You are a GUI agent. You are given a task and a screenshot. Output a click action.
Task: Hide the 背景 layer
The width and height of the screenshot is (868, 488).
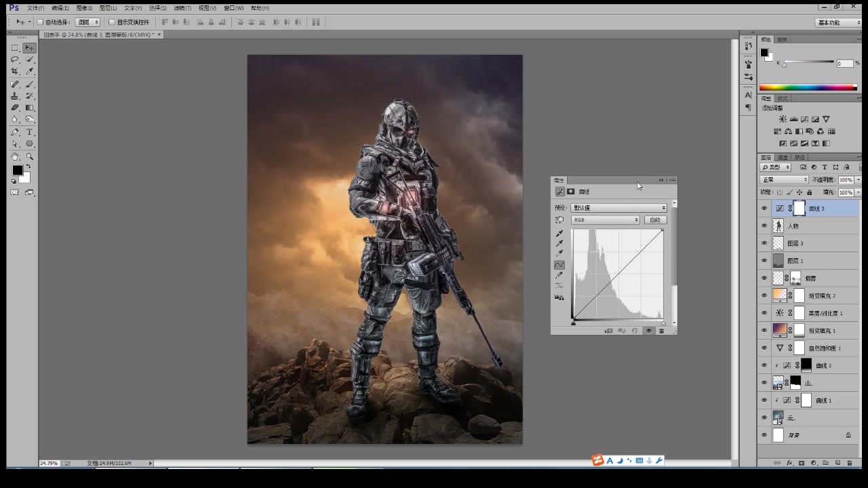764,435
